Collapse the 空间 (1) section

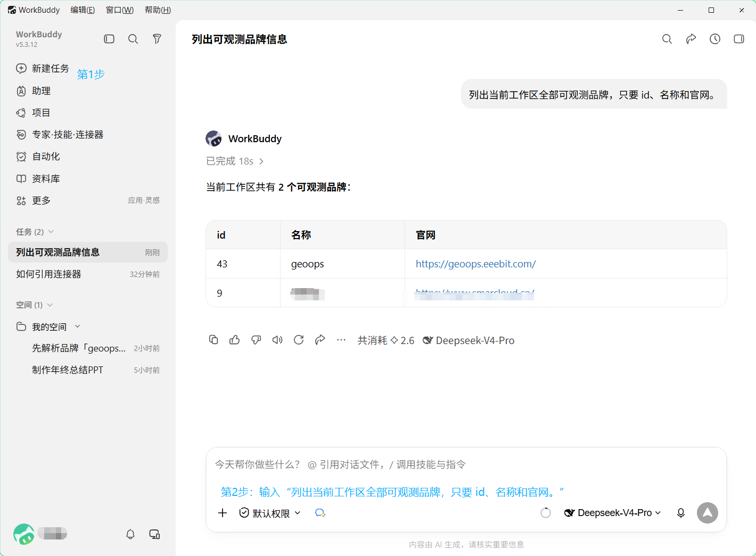point(50,305)
